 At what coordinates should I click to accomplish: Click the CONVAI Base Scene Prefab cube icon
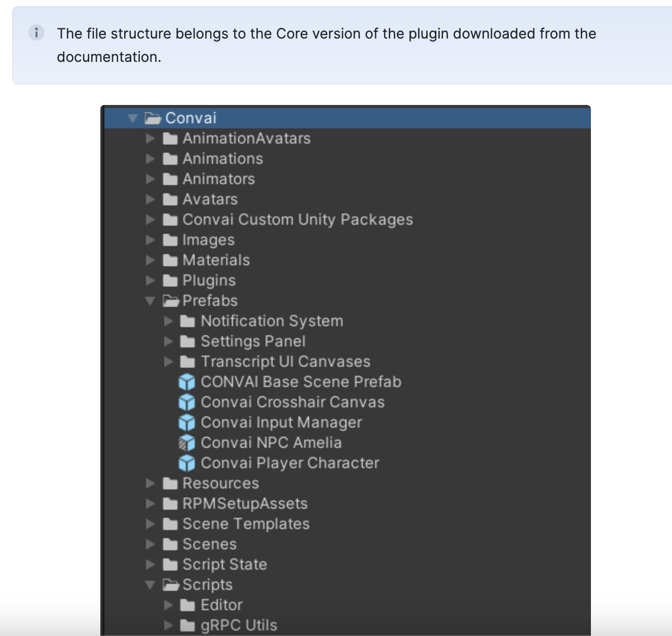(x=187, y=382)
